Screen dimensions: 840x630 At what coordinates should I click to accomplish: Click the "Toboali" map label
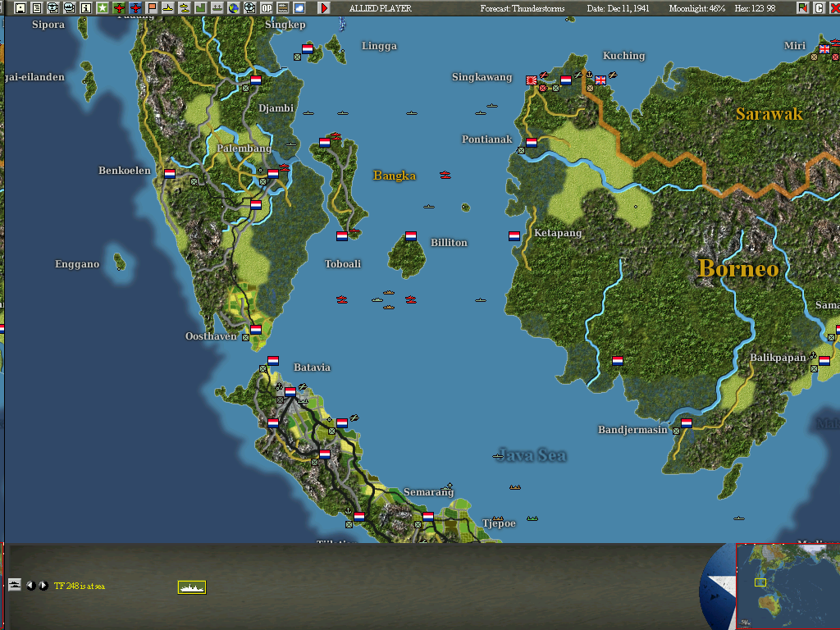tap(343, 263)
